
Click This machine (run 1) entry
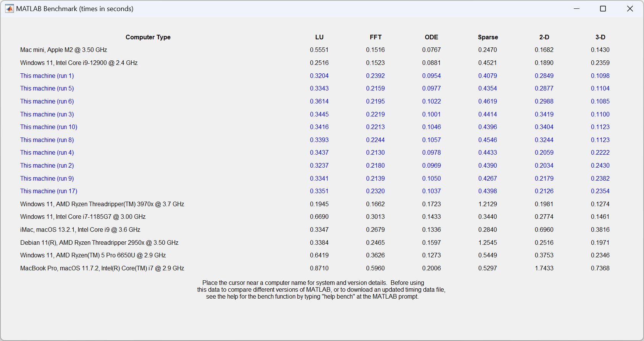pyautogui.click(x=47, y=76)
